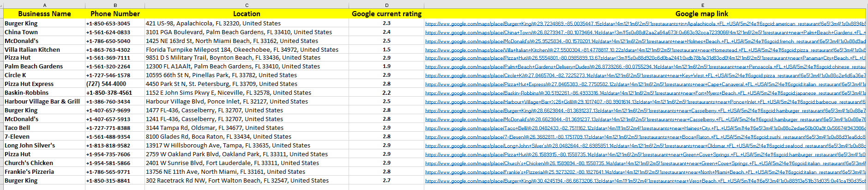Select column C header
The image size is (868, 190).
point(247,5)
